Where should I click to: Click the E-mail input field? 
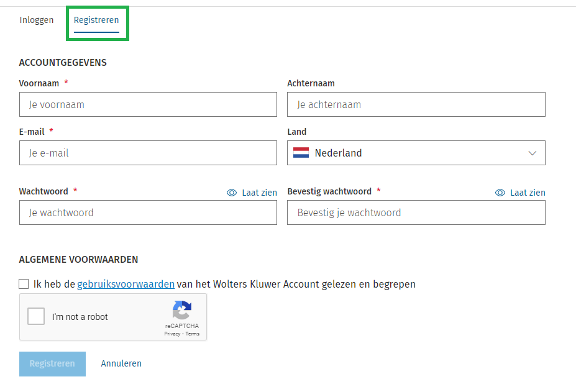[148, 153]
